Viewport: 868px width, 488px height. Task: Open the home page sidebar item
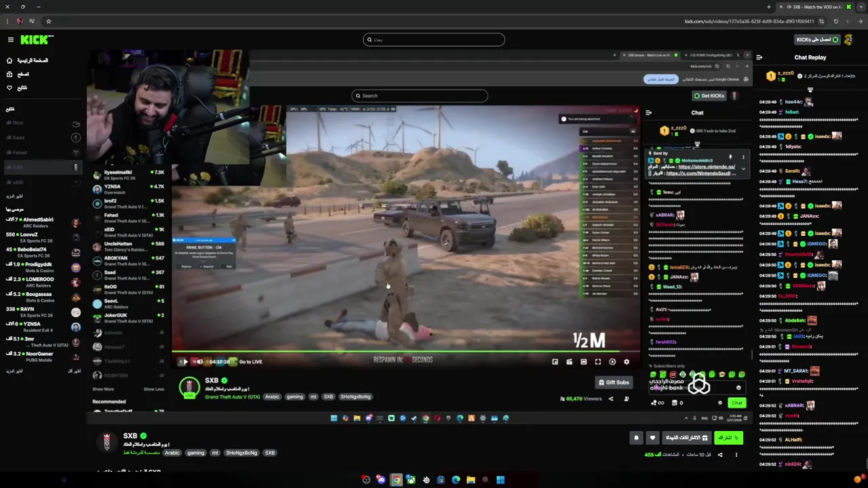pos(27,60)
